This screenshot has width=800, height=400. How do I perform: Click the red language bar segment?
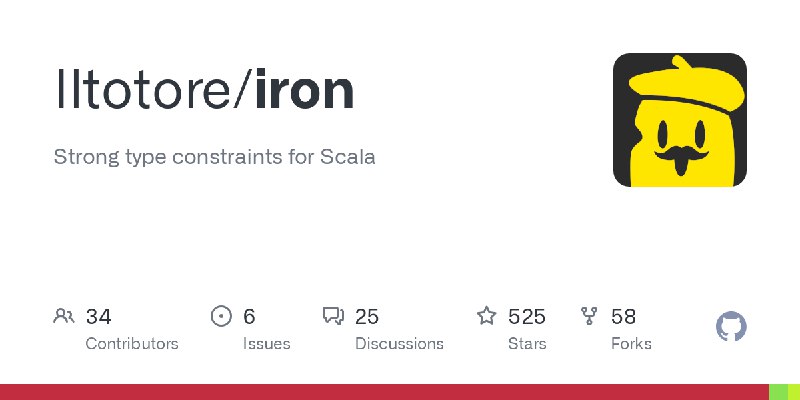pos(384,392)
